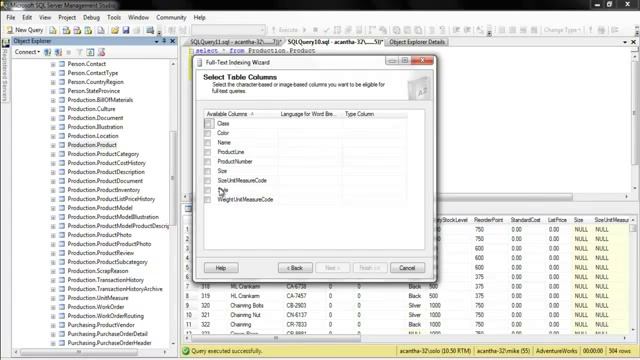Close the Object Explorer panel
640x360 pixels.
173,41
